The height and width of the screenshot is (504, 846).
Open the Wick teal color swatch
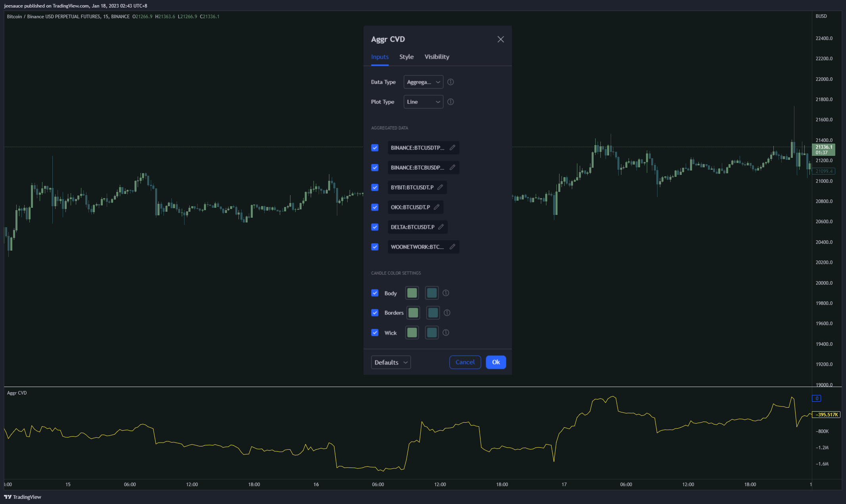click(x=432, y=333)
